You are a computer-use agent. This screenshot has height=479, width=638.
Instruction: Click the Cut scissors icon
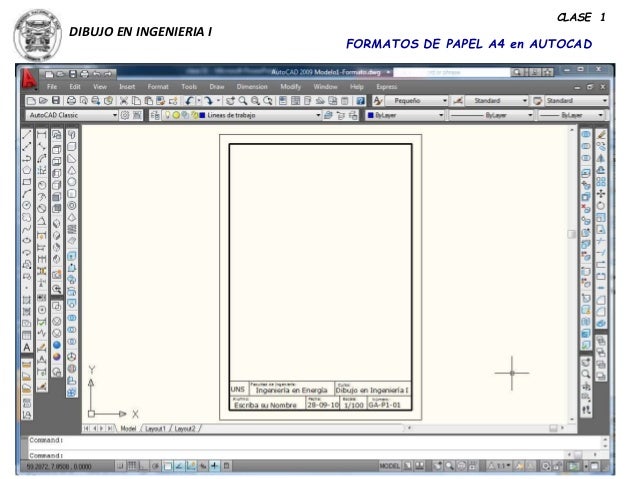tap(124, 101)
